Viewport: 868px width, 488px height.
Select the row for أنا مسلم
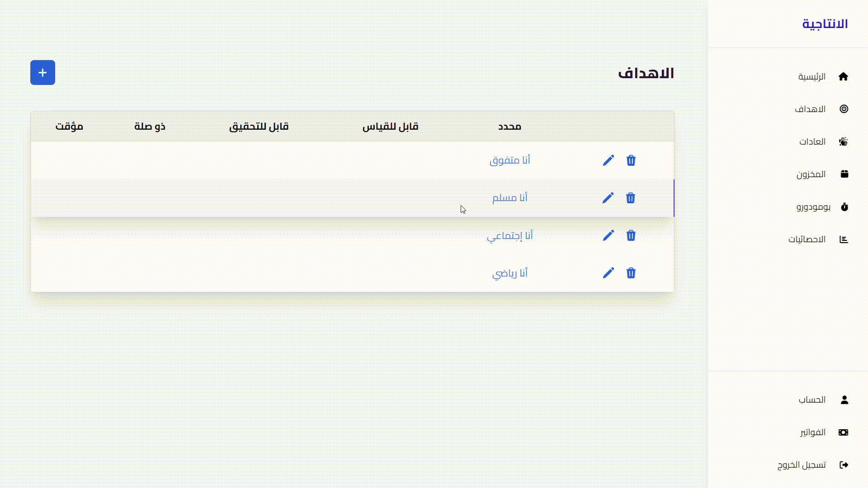point(510,198)
